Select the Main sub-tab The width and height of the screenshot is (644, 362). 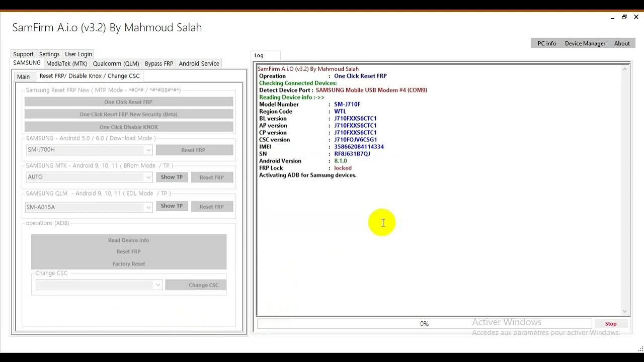(24, 76)
